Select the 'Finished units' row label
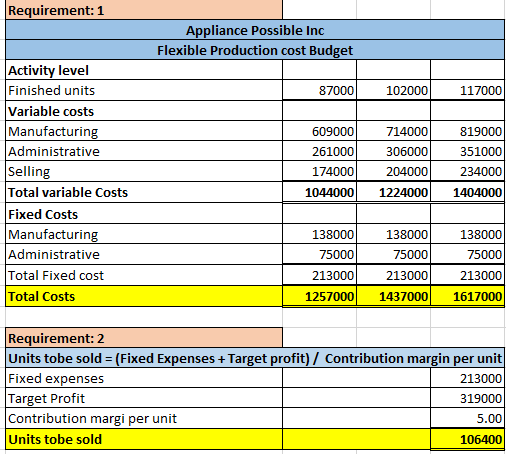This screenshot has width=506, height=454. [144, 90]
